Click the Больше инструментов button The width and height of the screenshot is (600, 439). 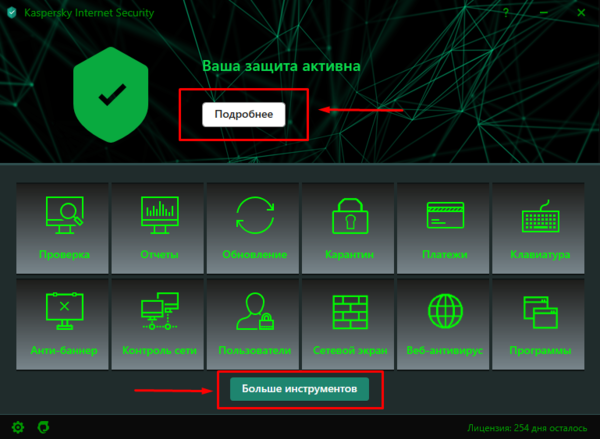[299, 389]
